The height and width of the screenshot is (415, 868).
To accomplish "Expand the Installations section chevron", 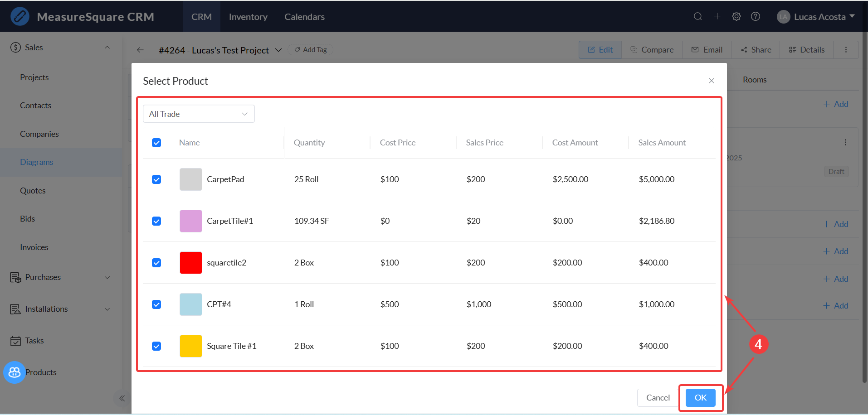I will [x=107, y=309].
